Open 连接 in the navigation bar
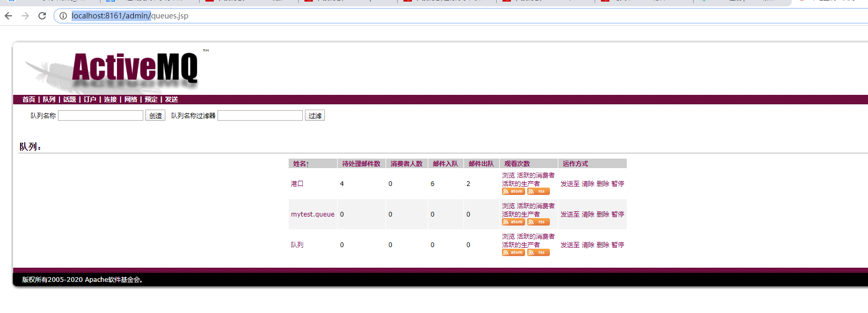 110,100
